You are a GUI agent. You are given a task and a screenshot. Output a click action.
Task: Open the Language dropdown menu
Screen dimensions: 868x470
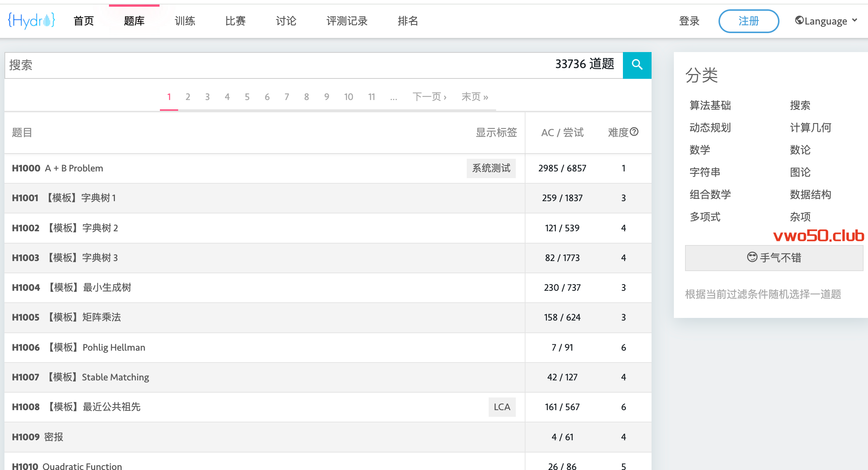[826, 21]
